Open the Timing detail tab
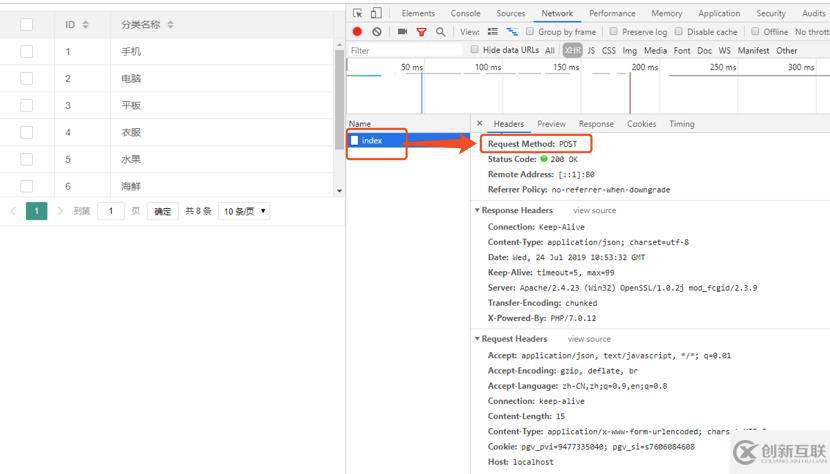830x474 pixels. [x=682, y=123]
